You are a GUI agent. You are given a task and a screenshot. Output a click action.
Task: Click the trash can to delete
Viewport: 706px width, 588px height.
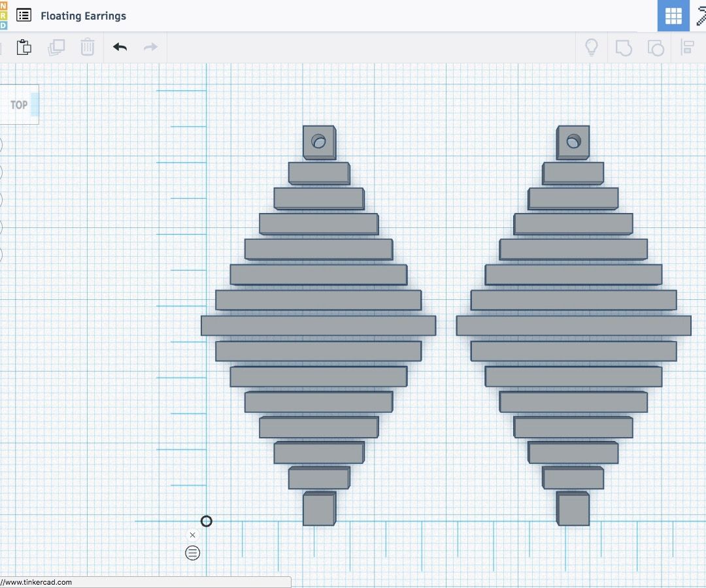coord(88,46)
